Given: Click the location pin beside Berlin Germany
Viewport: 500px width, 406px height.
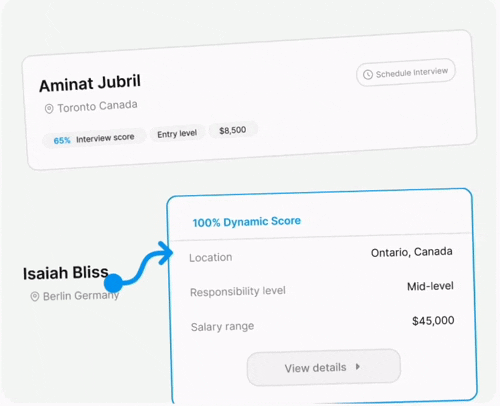Looking at the screenshot, I should pyautogui.click(x=35, y=296).
